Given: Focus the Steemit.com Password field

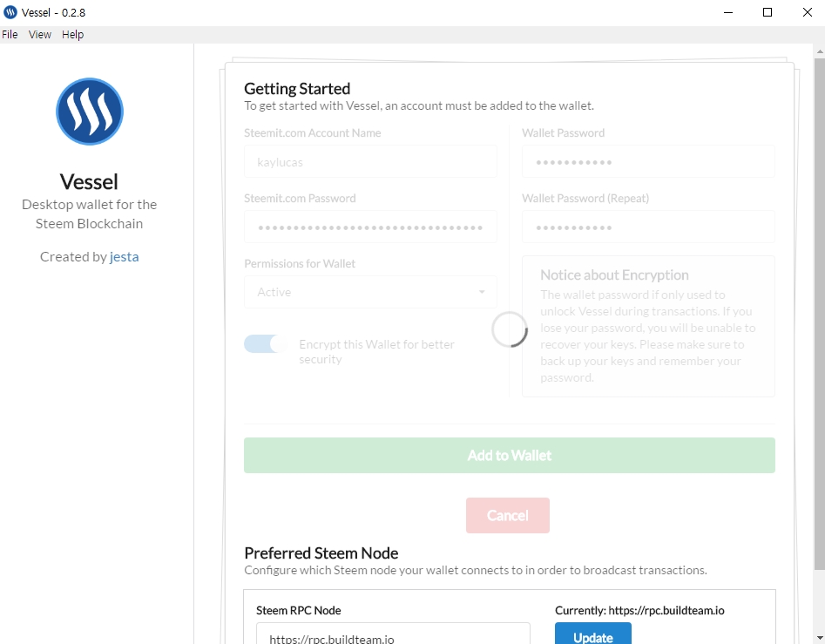Looking at the screenshot, I should coord(370,227).
